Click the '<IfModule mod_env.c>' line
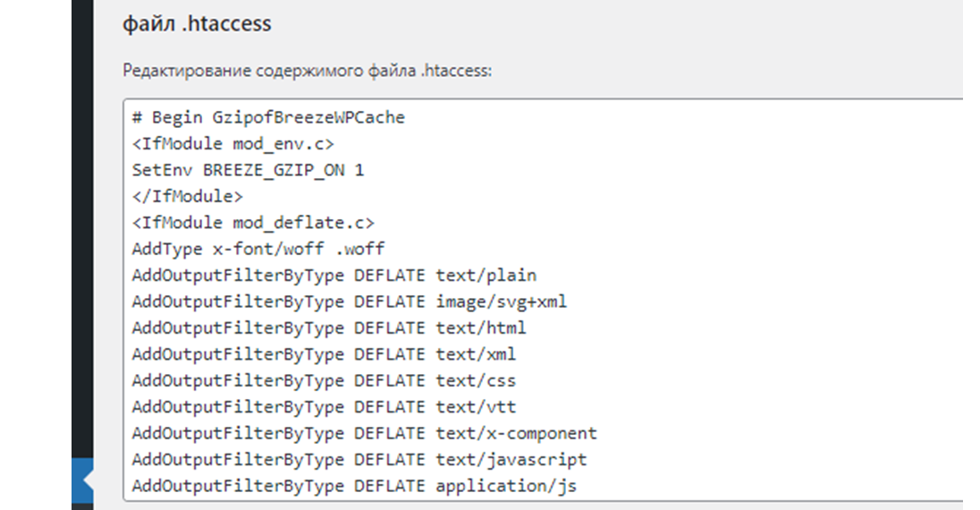The height and width of the screenshot is (510, 980). click(x=233, y=144)
